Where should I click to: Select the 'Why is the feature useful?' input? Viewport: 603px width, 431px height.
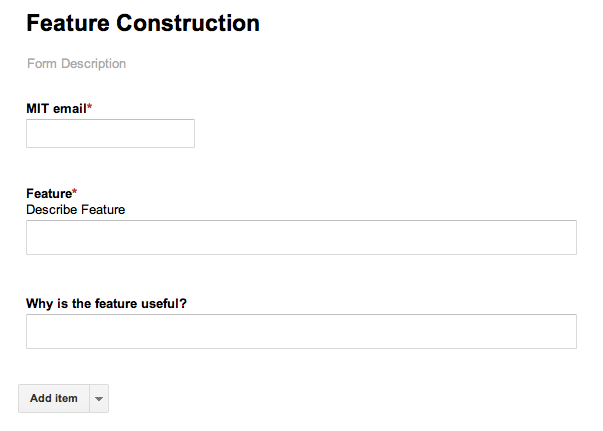point(301,331)
